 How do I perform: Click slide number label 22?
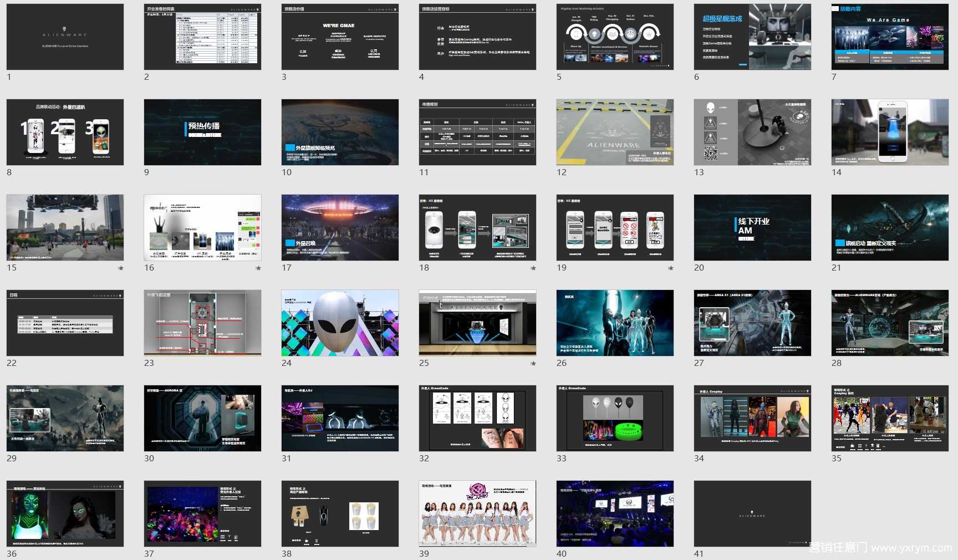pos(12,363)
